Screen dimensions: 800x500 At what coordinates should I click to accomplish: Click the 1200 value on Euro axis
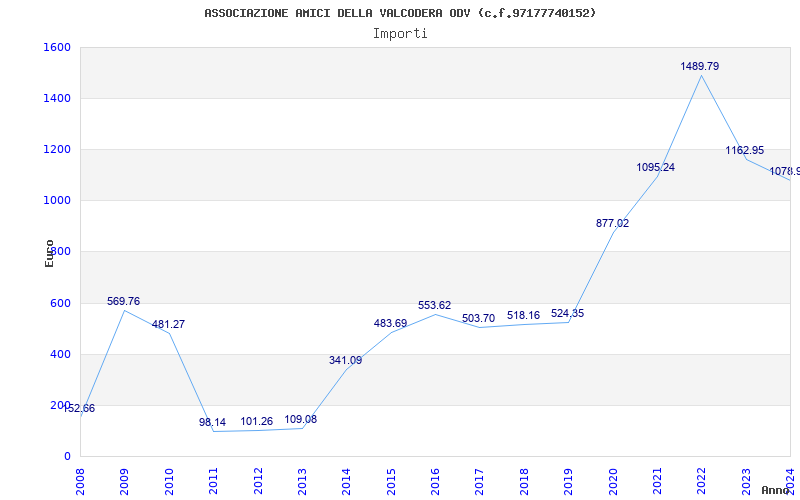click(57, 150)
